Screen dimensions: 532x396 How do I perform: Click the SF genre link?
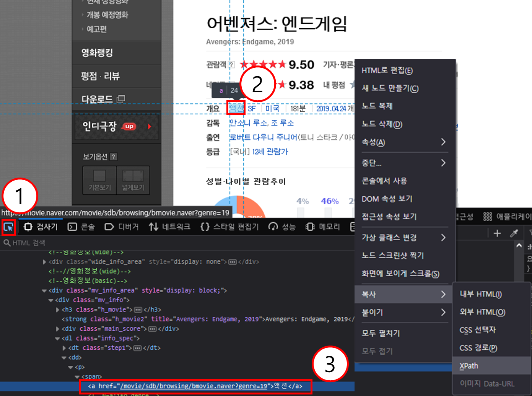coord(252,109)
